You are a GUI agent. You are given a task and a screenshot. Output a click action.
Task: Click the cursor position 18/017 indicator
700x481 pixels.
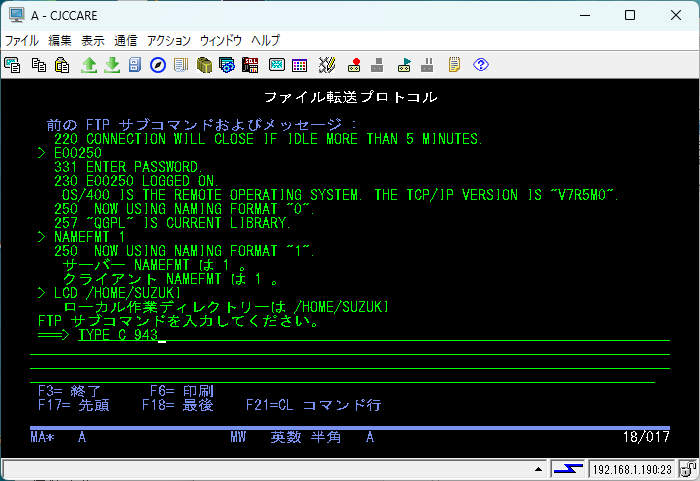coord(646,437)
